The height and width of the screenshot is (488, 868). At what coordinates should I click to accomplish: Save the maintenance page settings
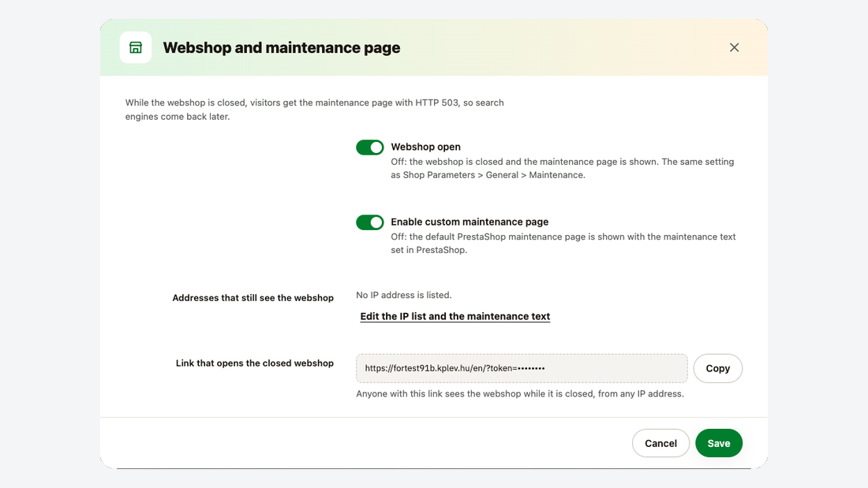pos(719,443)
